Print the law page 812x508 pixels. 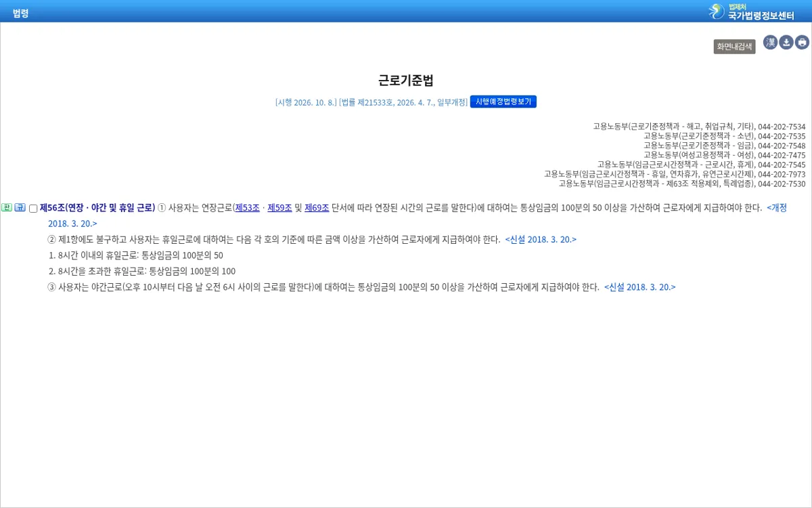802,43
